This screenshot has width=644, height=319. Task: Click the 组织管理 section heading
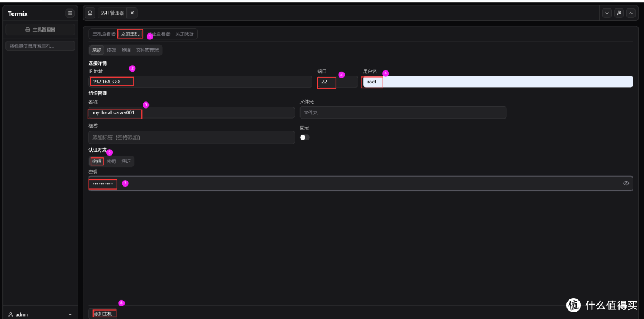[98, 94]
